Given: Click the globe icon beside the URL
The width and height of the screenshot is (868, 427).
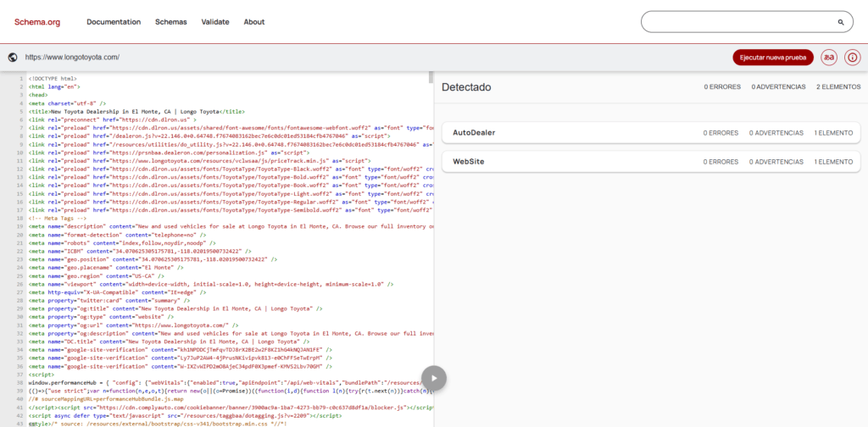Looking at the screenshot, I should coord(13,58).
